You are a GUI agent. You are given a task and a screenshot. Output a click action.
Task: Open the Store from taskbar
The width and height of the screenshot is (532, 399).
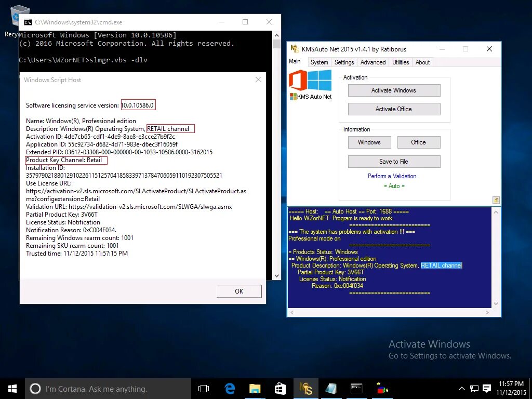coord(280,389)
